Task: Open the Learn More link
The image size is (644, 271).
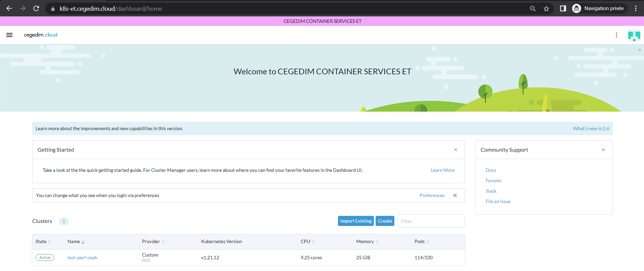Action: coord(442,170)
